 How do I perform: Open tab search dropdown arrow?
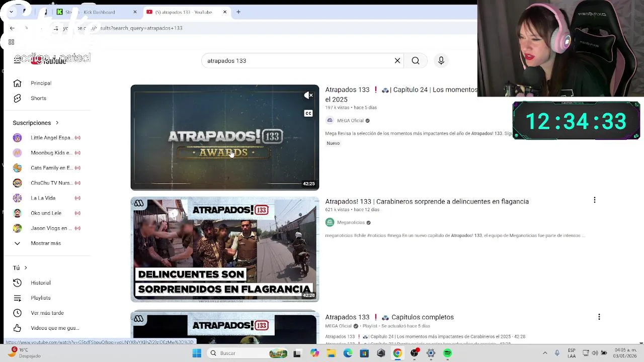(x=11, y=12)
